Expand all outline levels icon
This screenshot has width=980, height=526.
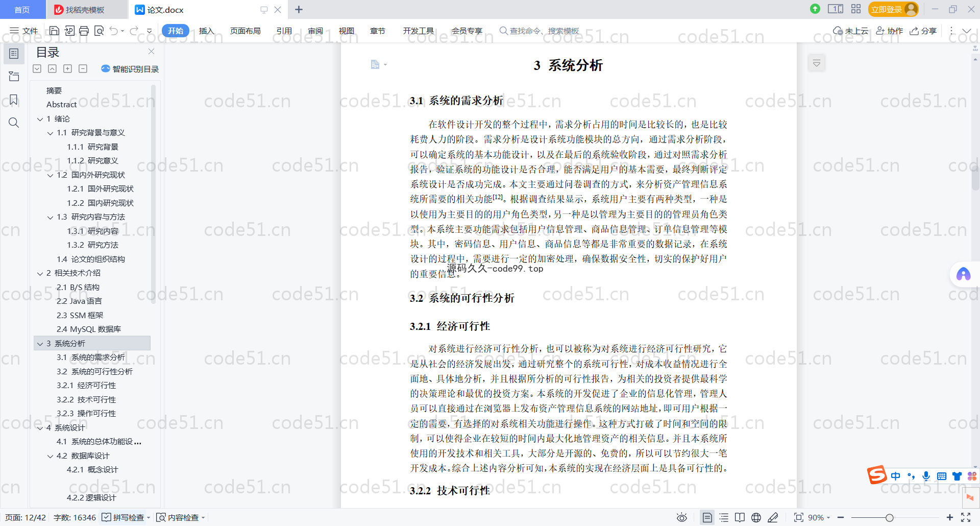[37, 68]
